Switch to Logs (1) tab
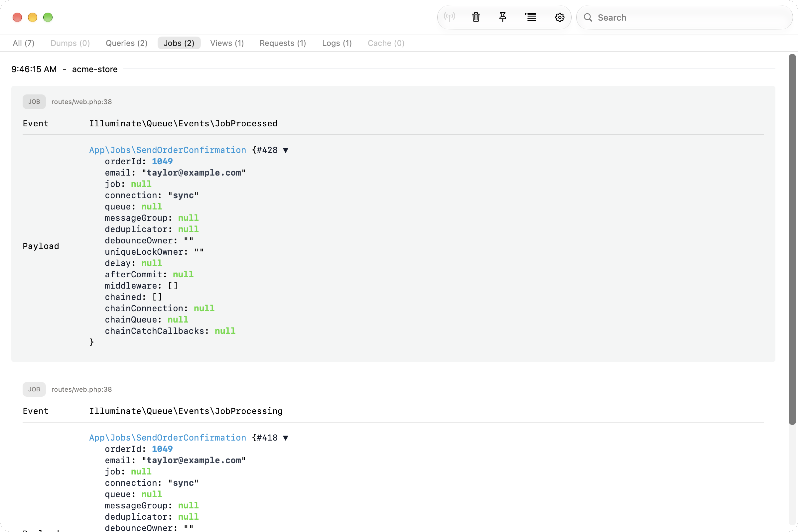 (337, 43)
